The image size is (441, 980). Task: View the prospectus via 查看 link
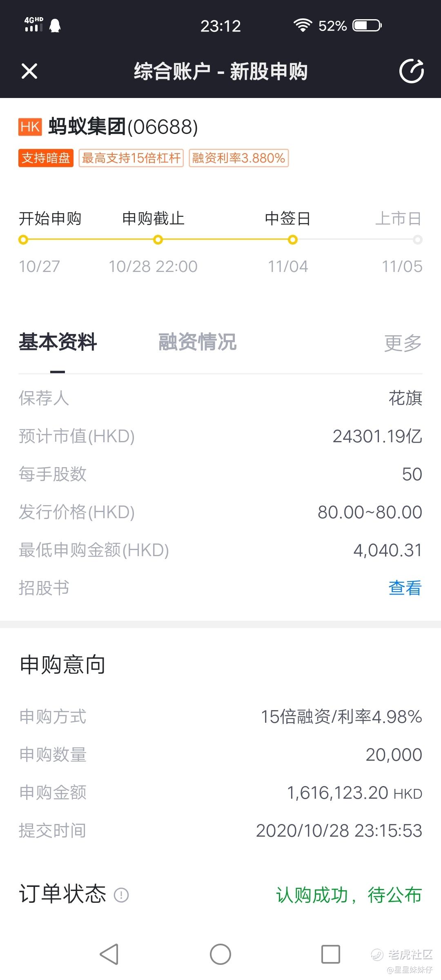[x=405, y=588]
